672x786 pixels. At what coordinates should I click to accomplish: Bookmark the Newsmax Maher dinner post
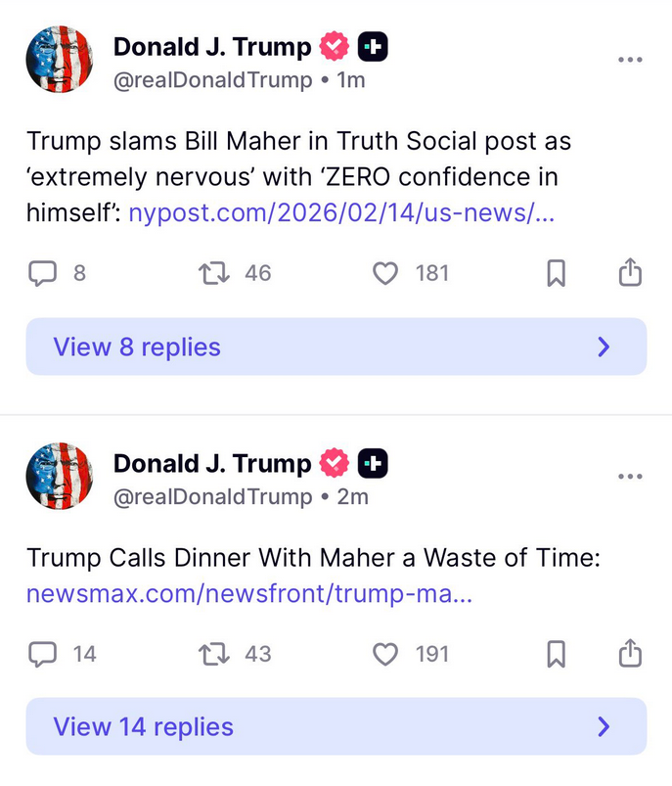556,654
